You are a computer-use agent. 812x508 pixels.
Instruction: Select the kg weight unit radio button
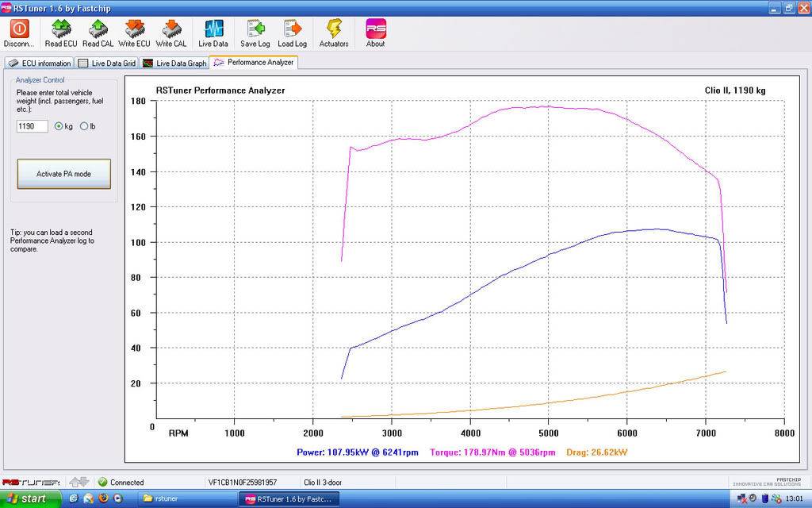coord(59,126)
